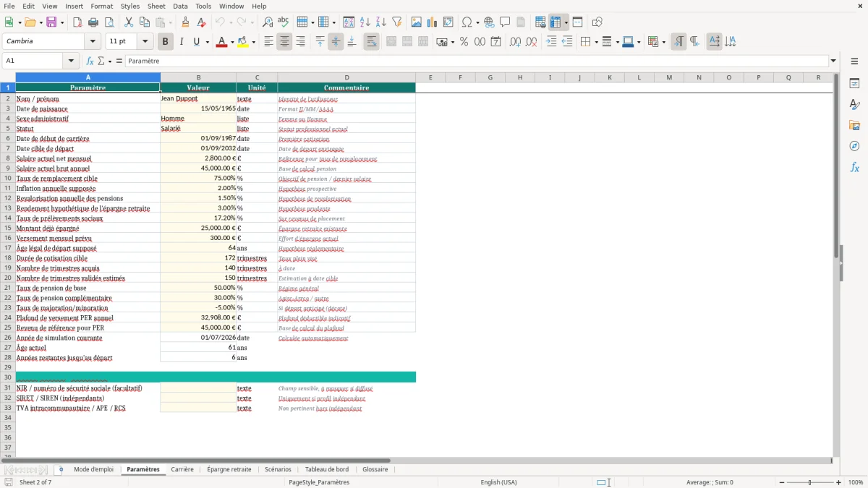Click the Insert Comment icon

click(505, 22)
